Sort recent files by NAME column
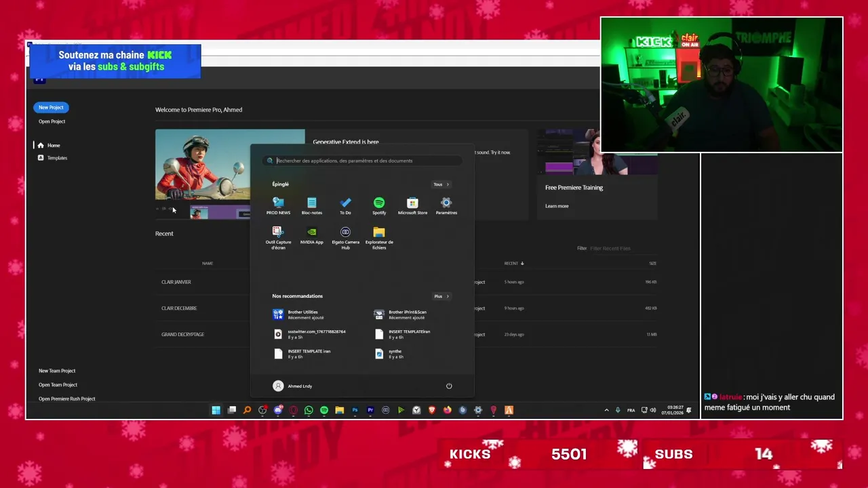Screen dimensions: 868x488 click(208, 263)
